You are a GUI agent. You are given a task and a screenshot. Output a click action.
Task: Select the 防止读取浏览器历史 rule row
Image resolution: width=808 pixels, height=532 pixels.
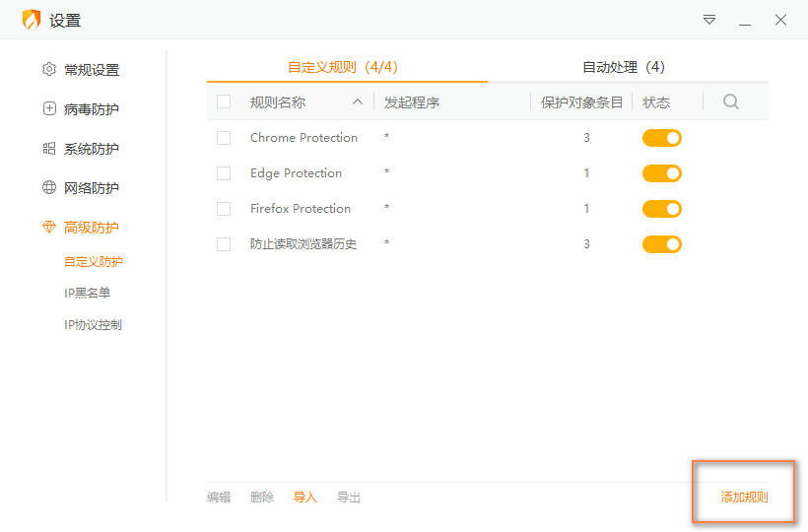tap(303, 244)
